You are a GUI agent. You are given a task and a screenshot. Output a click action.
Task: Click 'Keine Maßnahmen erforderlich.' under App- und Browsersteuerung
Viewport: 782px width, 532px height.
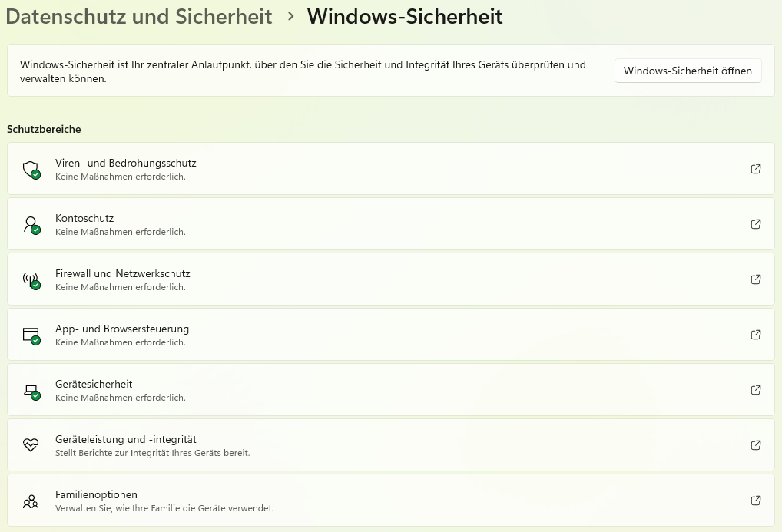tap(120, 342)
